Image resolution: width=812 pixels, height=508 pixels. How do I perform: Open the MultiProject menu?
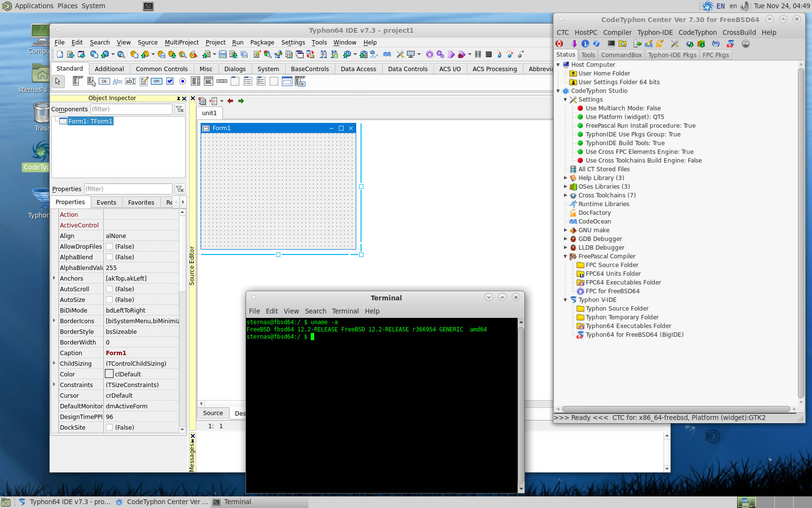(182, 42)
